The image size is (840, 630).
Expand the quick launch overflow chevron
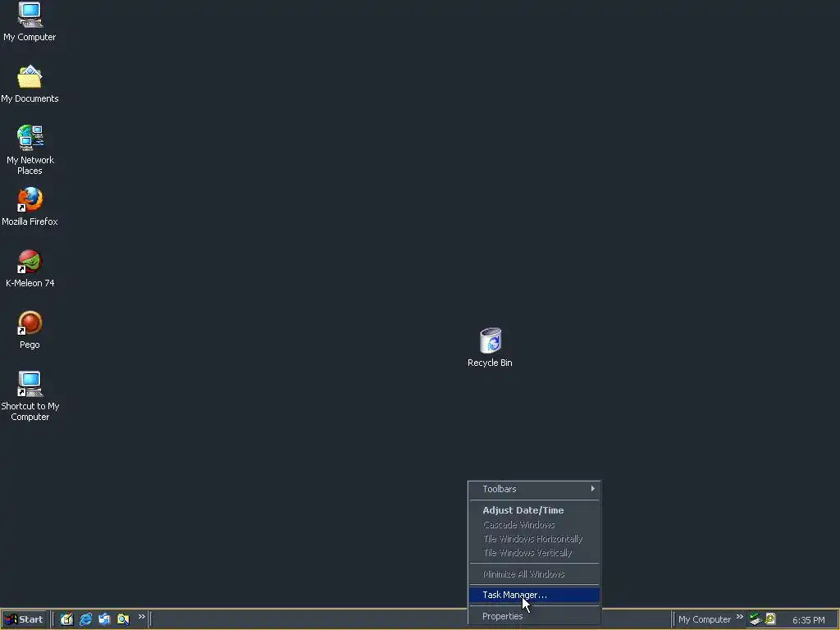point(141,617)
